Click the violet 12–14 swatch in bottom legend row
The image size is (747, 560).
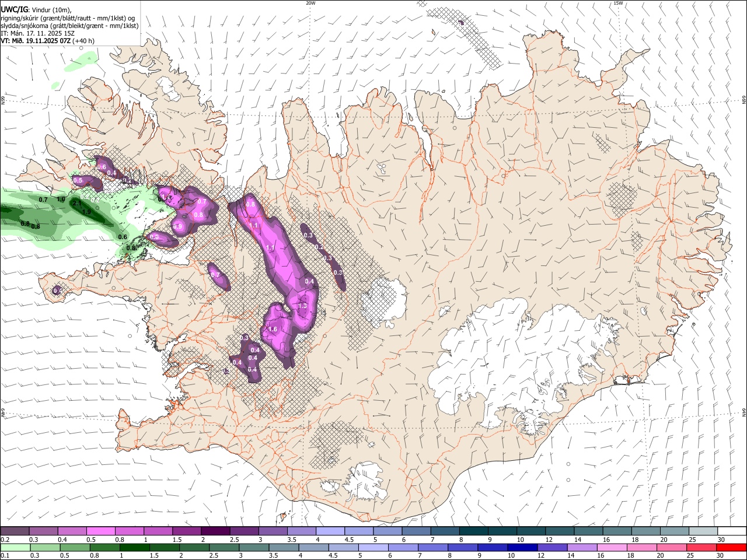point(552,547)
